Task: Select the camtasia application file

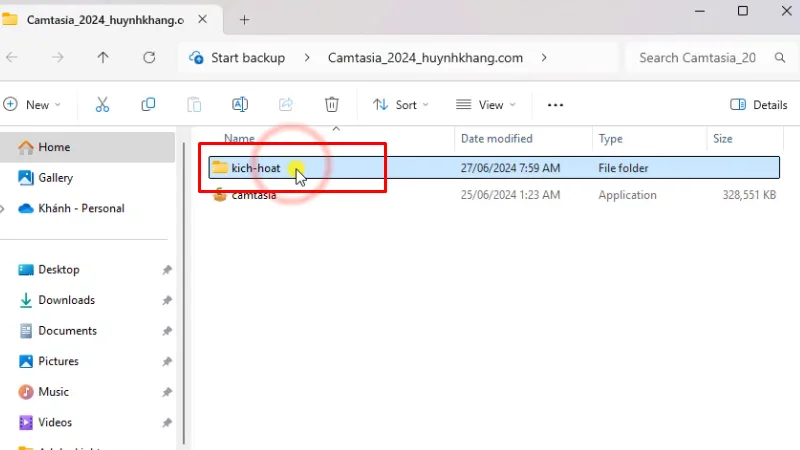Action: point(254,195)
